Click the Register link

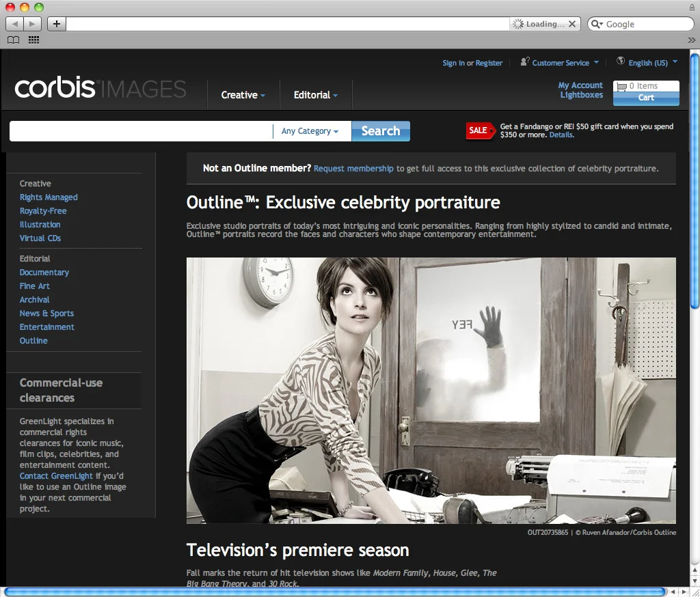pos(489,63)
